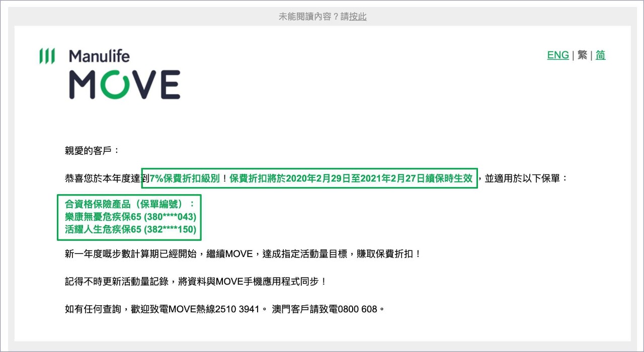This screenshot has width=644, height=352.
Task: Click the sentence starting 新一年度嘅步數計算期
Action: [x=243, y=254]
